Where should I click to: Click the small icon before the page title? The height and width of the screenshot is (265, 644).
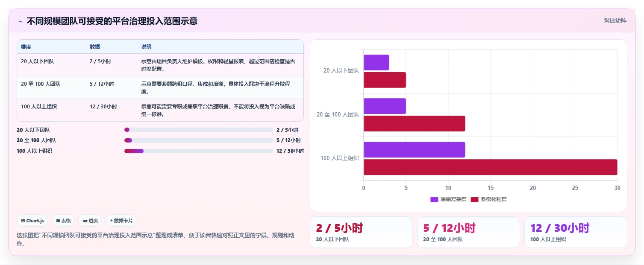click(x=20, y=21)
